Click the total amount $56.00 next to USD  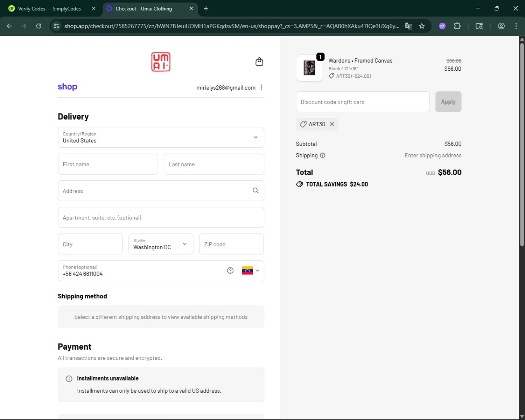tap(450, 172)
